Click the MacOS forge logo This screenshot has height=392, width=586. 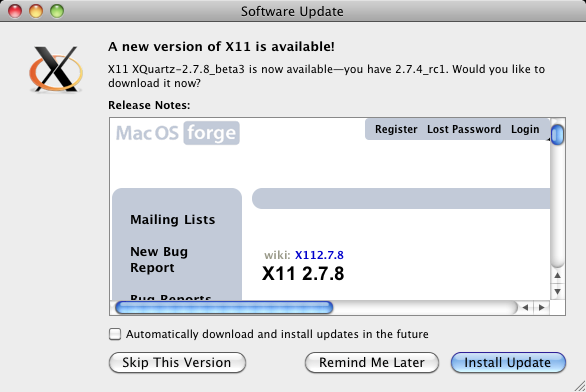pyautogui.click(x=178, y=133)
